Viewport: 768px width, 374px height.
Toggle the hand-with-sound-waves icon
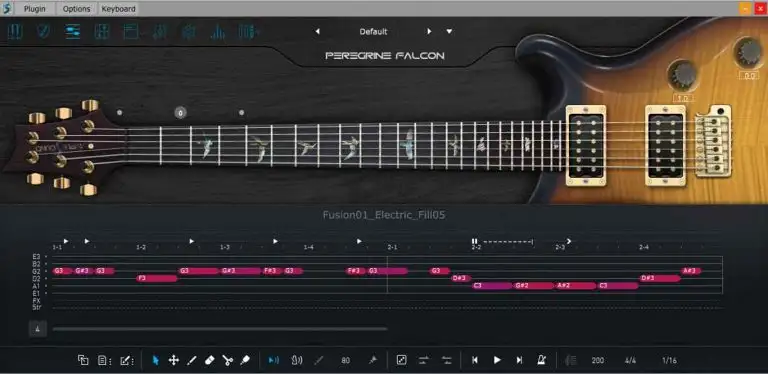point(297,360)
